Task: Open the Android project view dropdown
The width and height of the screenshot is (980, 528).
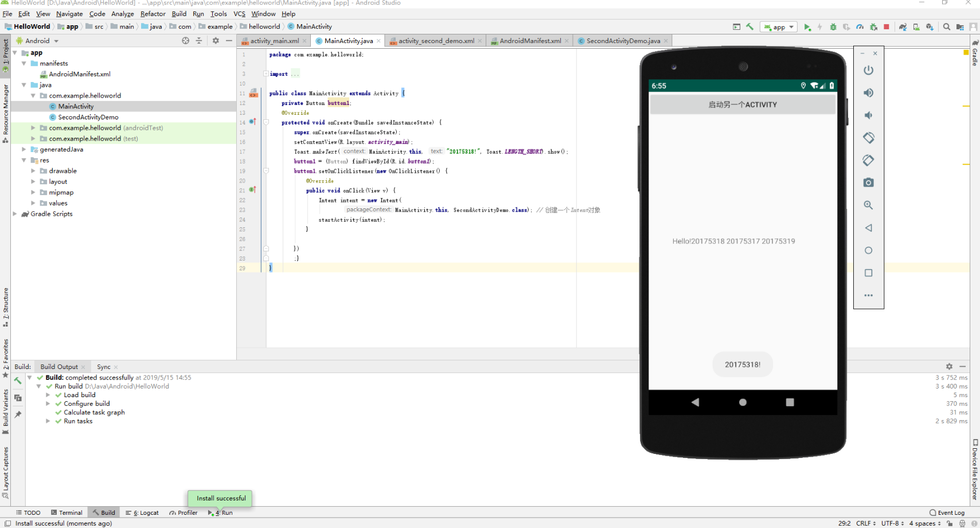Action: coord(38,41)
